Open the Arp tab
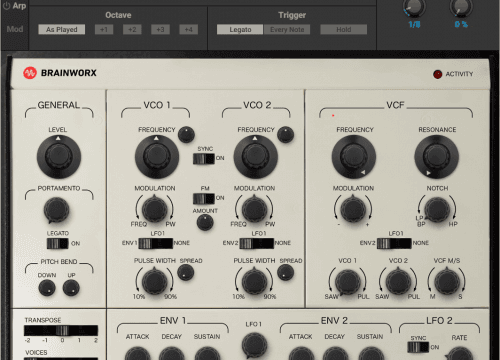Image resolution: width=500 pixels, height=360 pixels. (19, 6)
